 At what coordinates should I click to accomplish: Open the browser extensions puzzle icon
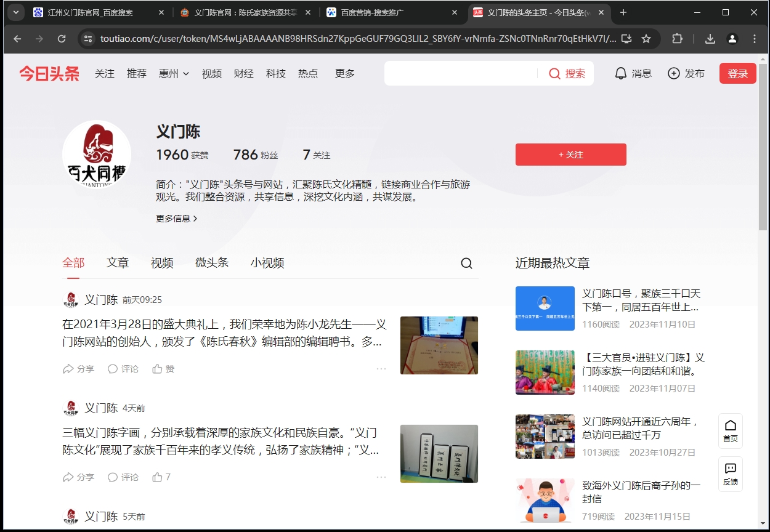(x=677, y=39)
